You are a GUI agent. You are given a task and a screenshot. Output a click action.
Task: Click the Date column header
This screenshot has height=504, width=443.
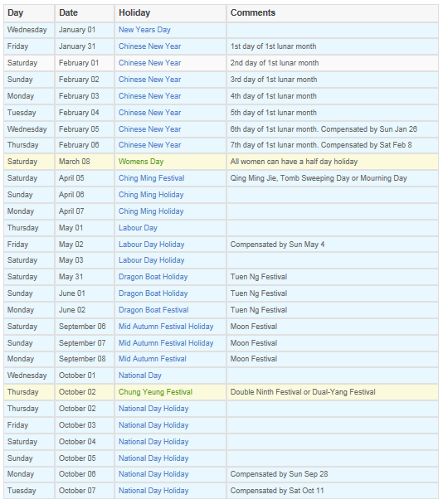point(68,13)
